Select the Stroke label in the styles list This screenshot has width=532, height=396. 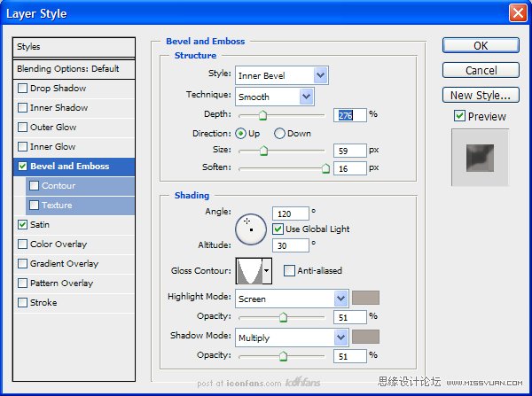[43, 302]
